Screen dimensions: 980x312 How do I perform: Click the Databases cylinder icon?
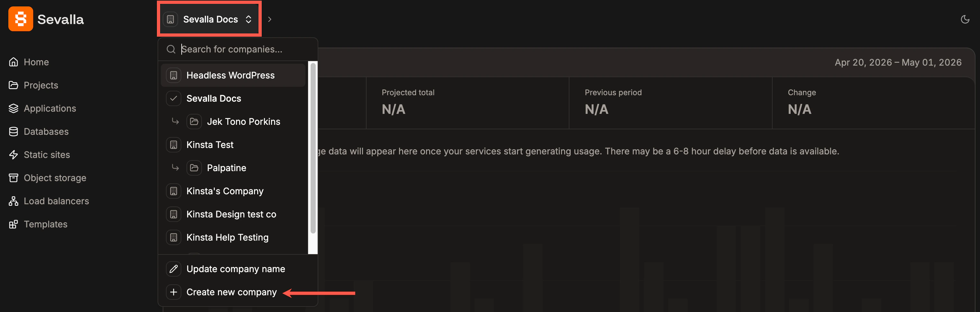[13, 132]
